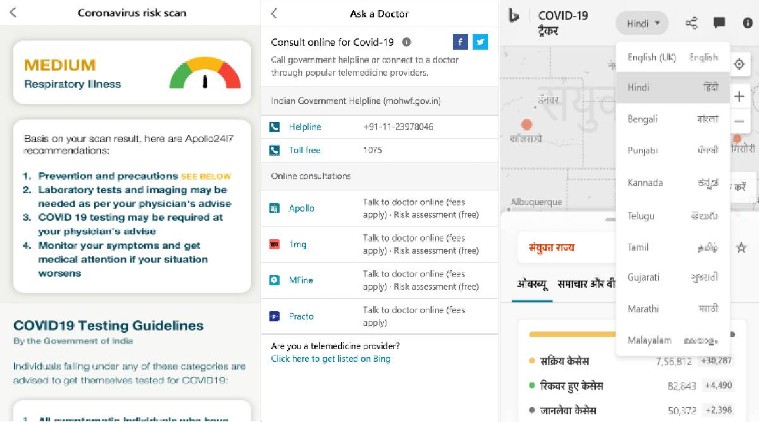Viewport: 759px width, 422px height.
Task: Click the share icon in tracker header
Action: [691, 22]
